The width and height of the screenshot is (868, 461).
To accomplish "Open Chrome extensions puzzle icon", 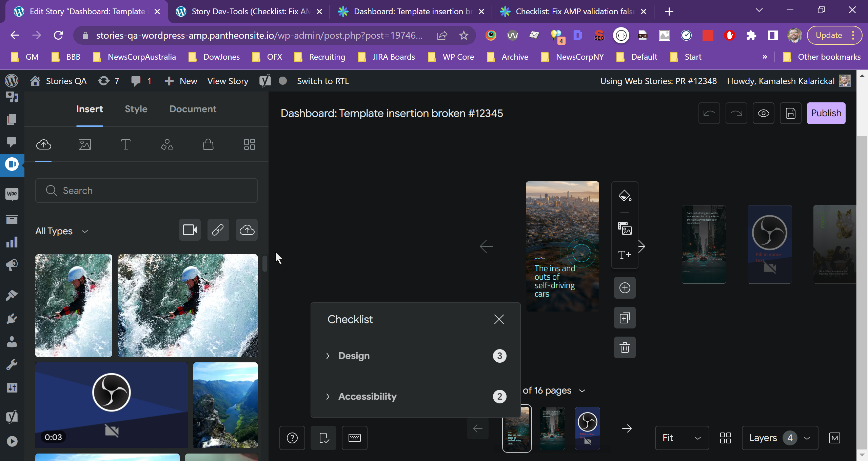I will click(x=751, y=35).
